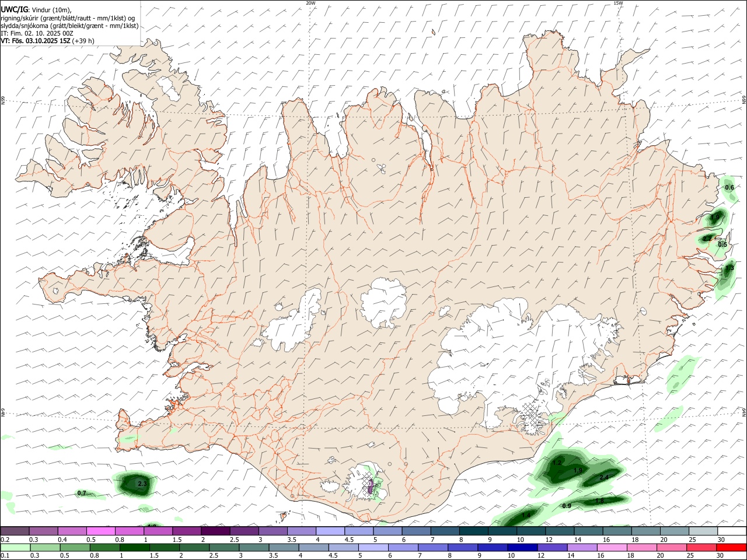
Task: Click the 1.8 precipitation value in the southeast sea
Action: (x=599, y=501)
